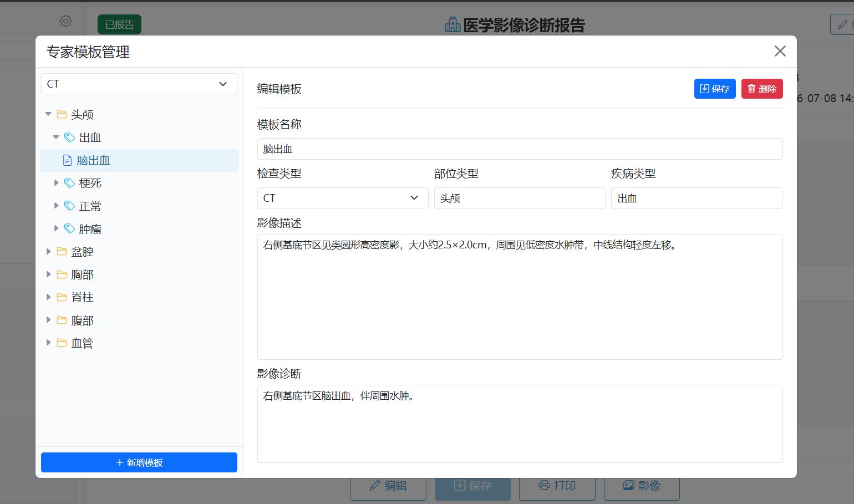Click pencil icon button at top right
This screenshot has height=504, width=854.
click(x=842, y=24)
